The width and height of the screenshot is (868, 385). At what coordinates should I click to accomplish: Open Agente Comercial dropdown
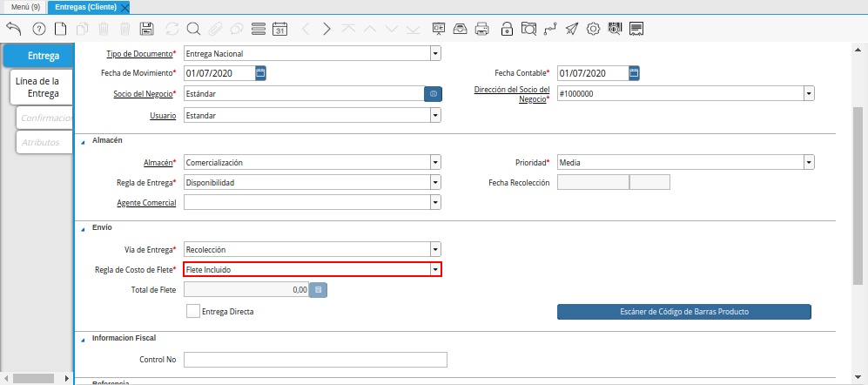(x=435, y=203)
